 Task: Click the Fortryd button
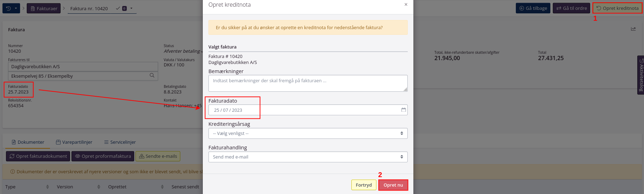(x=363, y=185)
